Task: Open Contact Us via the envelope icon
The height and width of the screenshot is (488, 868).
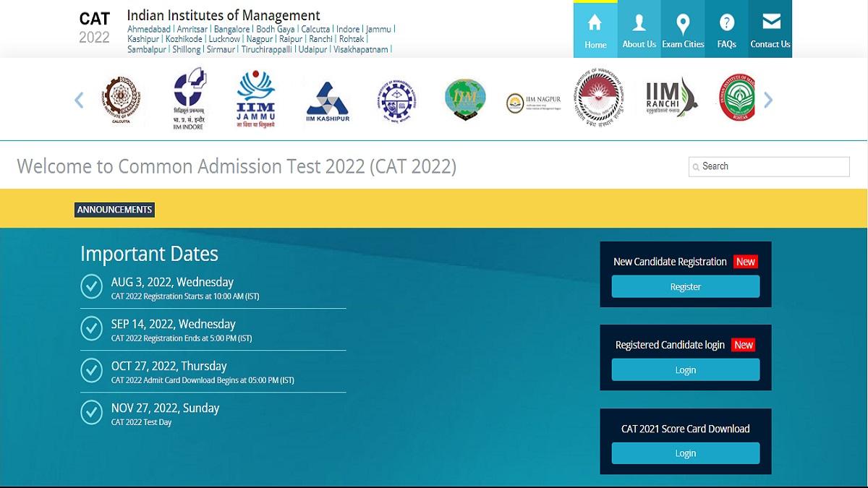Action: pyautogui.click(x=770, y=22)
